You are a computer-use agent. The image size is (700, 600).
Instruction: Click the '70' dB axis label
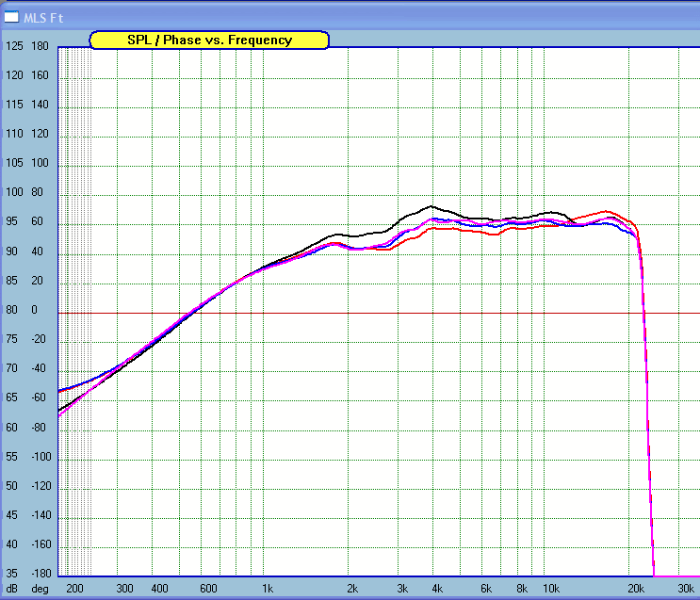[x=11, y=368]
